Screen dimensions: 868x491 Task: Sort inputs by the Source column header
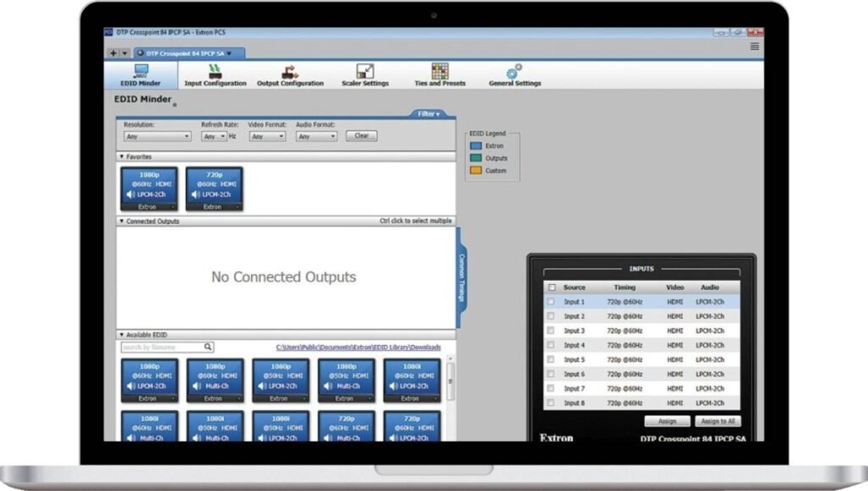[x=574, y=287]
